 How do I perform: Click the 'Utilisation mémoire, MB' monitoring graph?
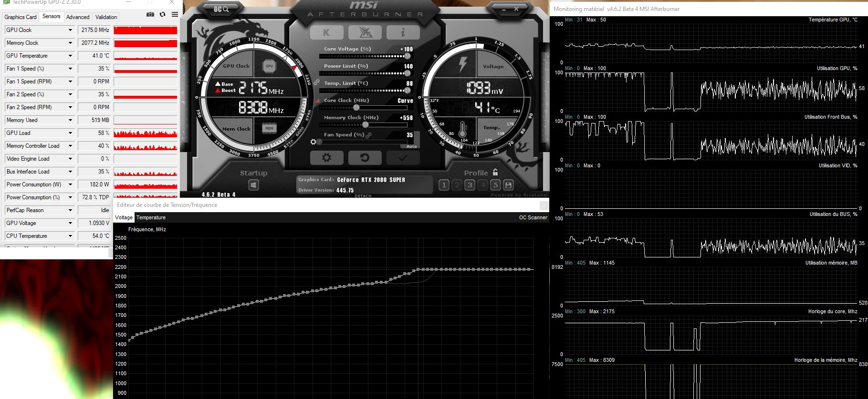pos(711,286)
